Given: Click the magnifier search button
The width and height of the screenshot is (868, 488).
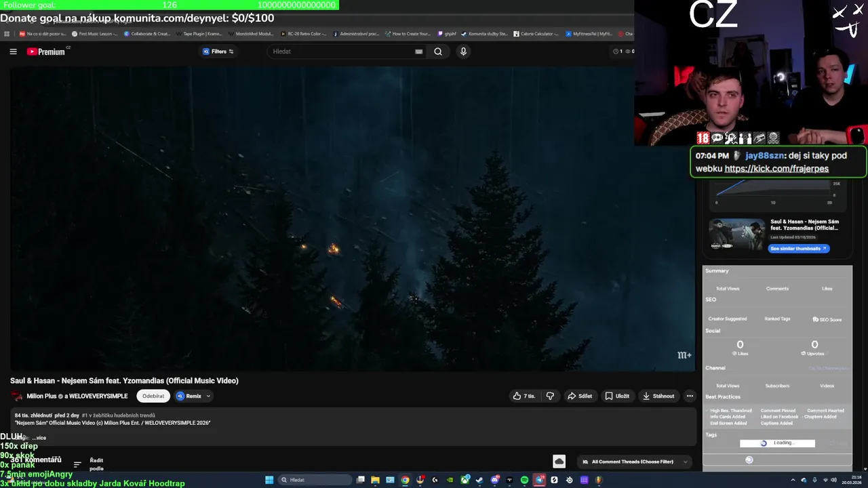Looking at the screenshot, I should pos(438,52).
